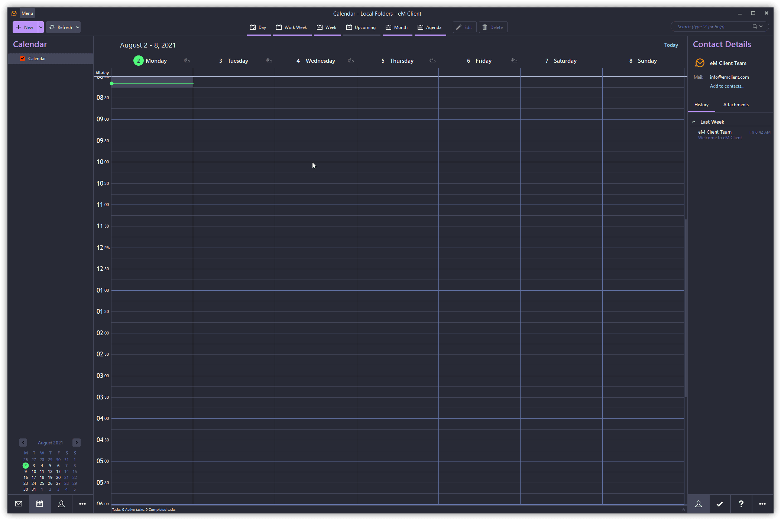Viewport: 781px width, 532px height.
Task: Show contact details sidebar person icon
Action: tap(699, 504)
